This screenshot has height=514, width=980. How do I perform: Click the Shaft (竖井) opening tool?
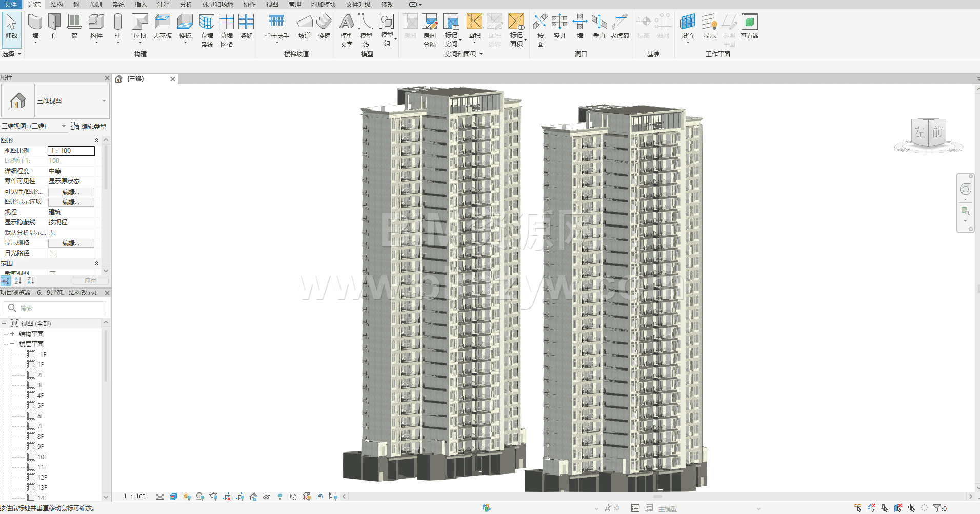click(x=559, y=27)
